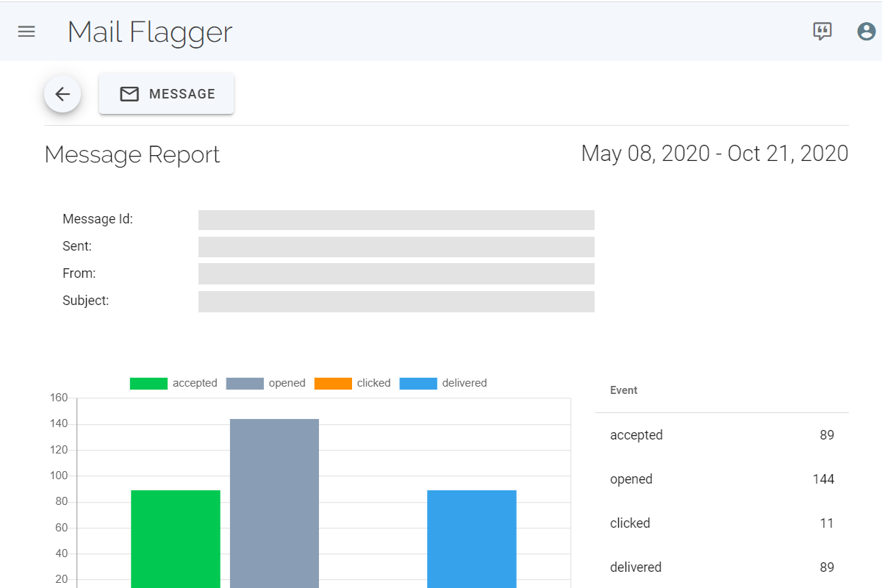
Task: Expand the Event column header
Action: 623,390
